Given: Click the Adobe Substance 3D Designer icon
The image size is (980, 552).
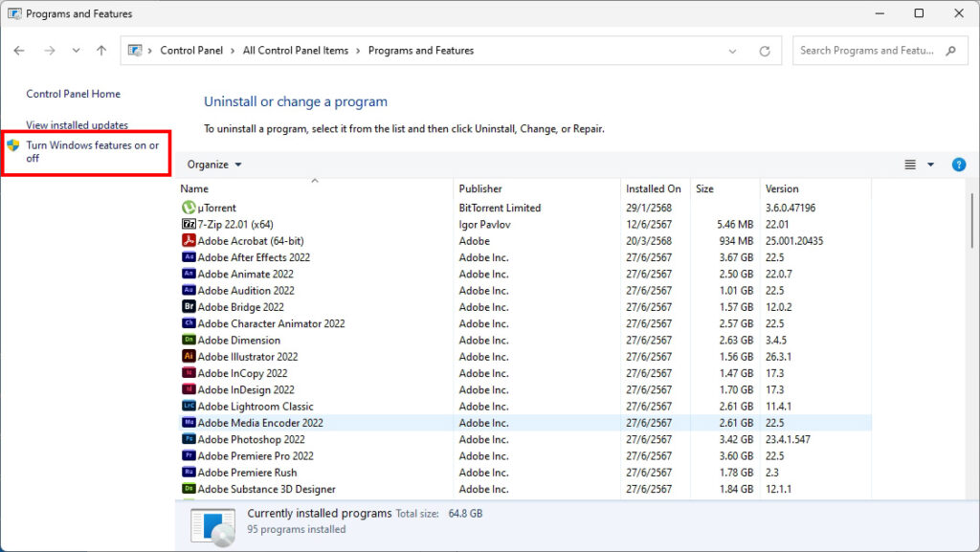Looking at the screenshot, I should tap(189, 488).
